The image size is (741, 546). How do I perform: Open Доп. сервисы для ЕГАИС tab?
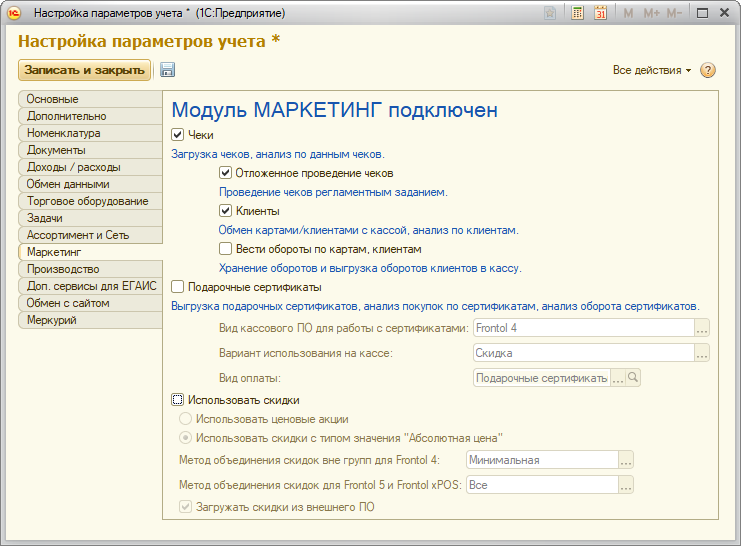point(90,286)
